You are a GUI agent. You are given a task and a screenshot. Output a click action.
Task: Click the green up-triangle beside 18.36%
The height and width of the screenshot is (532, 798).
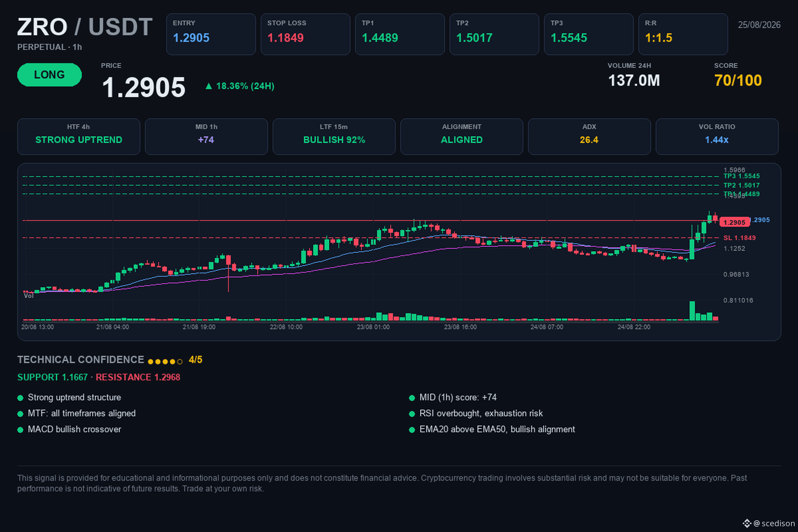click(x=209, y=86)
